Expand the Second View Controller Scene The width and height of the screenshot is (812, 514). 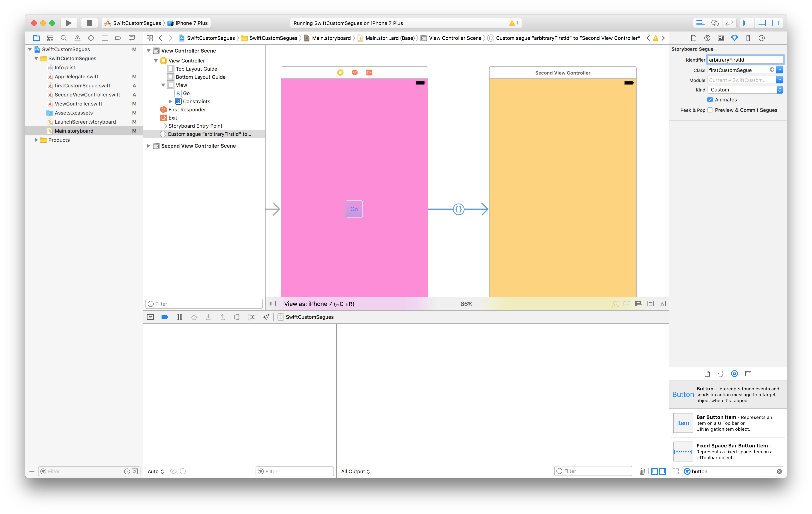tap(148, 146)
